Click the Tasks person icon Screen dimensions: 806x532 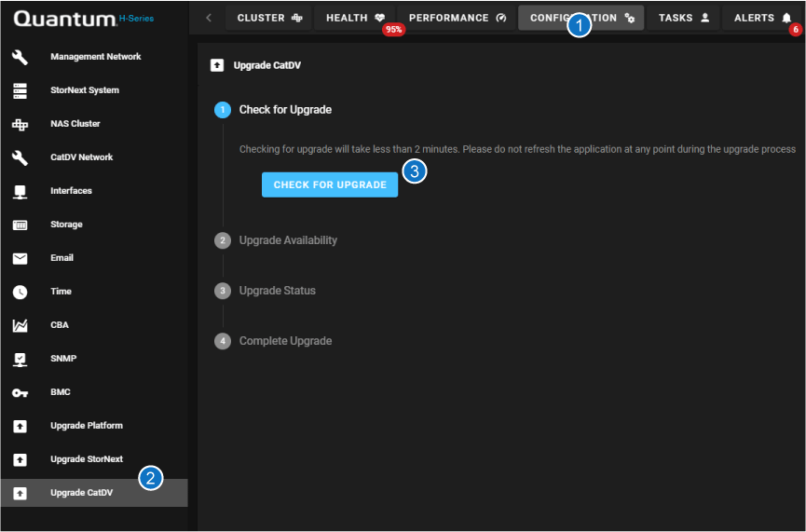pyautogui.click(x=705, y=18)
